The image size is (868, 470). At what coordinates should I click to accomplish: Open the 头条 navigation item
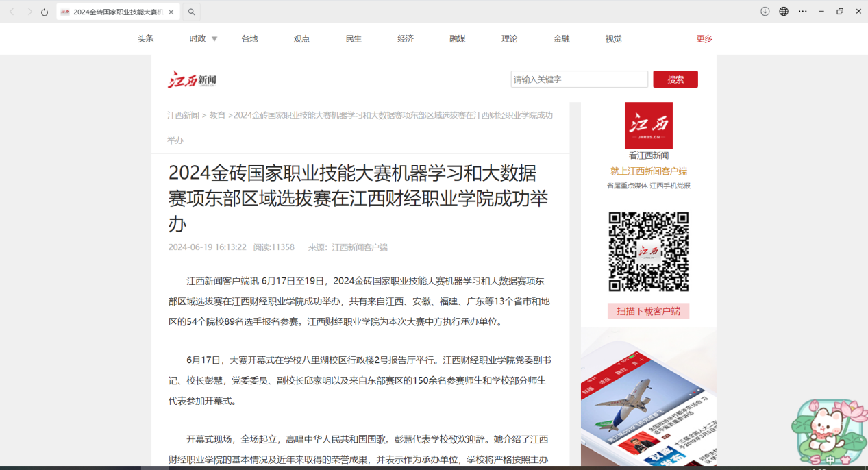(x=145, y=39)
